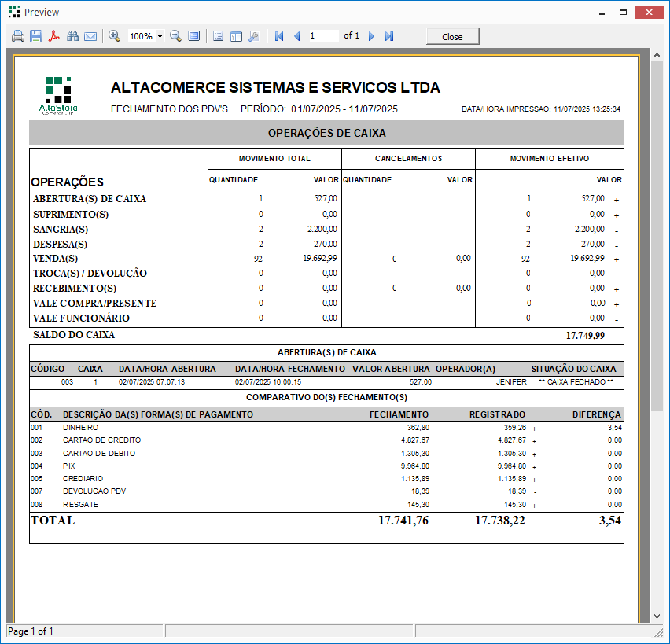Click the Close button in the toolbar
The image size is (670, 644).
pos(452,37)
